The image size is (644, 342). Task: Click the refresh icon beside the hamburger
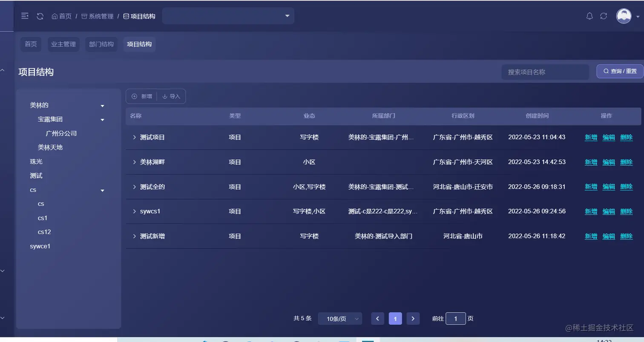[x=40, y=16]
